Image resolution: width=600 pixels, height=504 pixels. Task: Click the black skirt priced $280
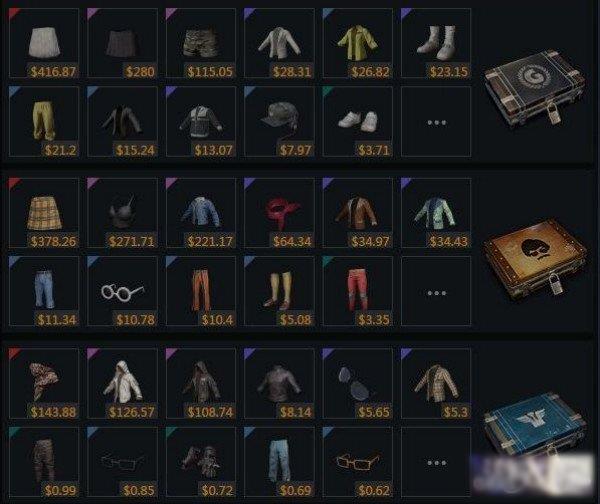coord(122,43)
